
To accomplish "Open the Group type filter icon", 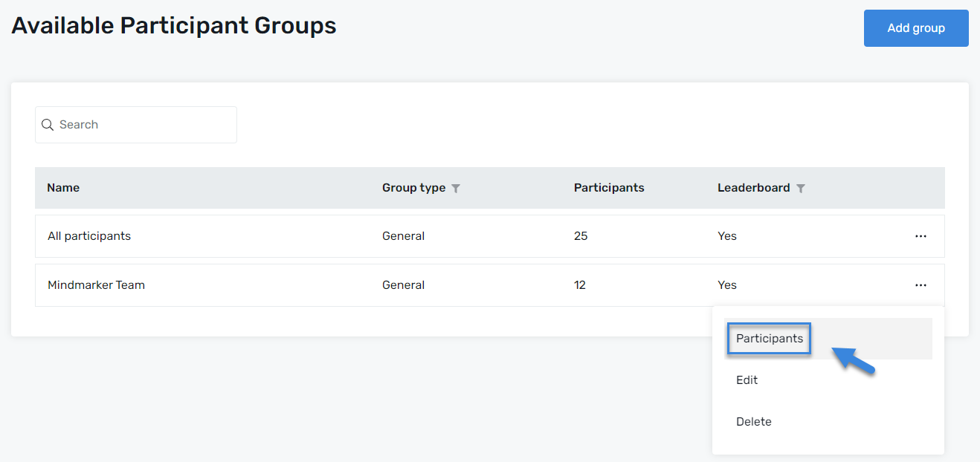I will 456,189.
